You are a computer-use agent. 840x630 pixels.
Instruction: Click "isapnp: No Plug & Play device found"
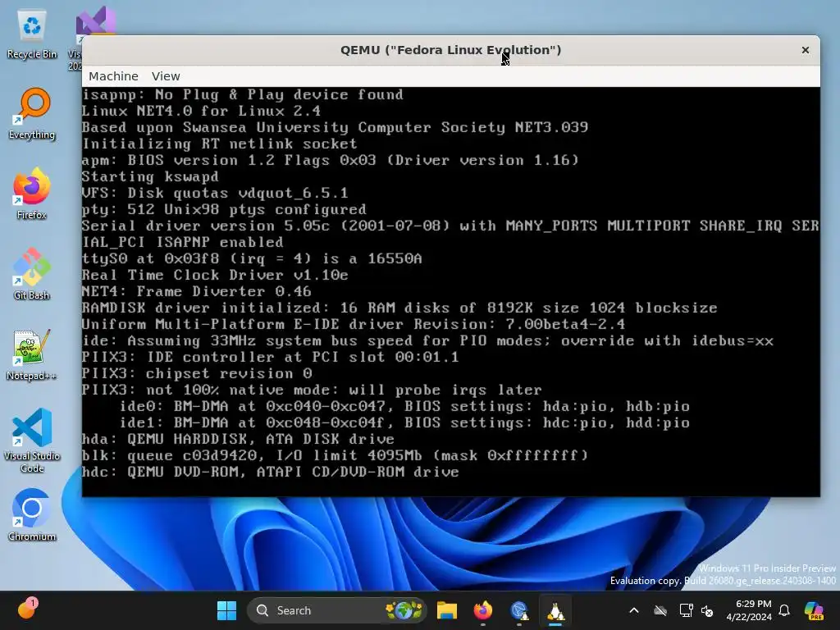coord(243,95)
